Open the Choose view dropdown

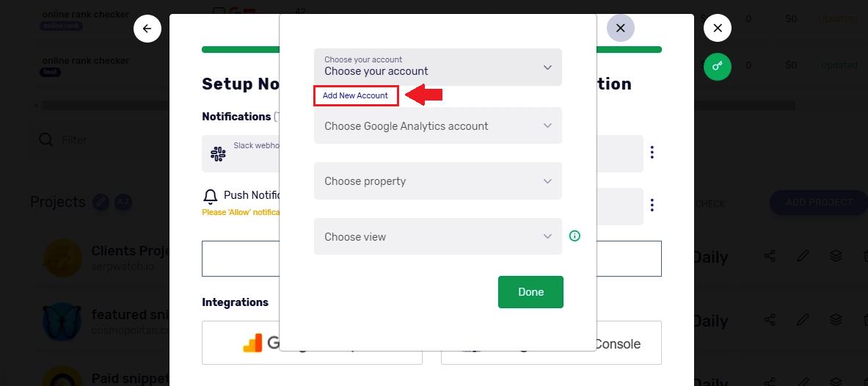point(438,236)
